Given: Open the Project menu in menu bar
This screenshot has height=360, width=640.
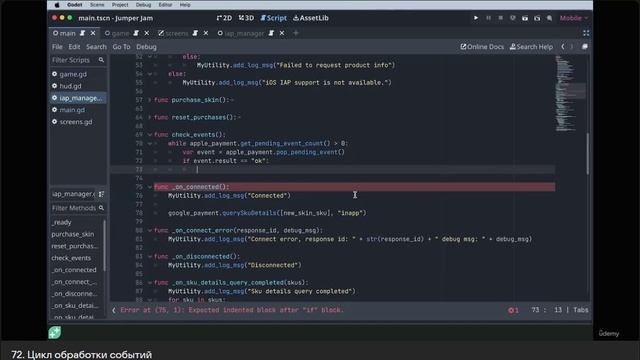Looking at the screenshot, I should pos(120,5).
